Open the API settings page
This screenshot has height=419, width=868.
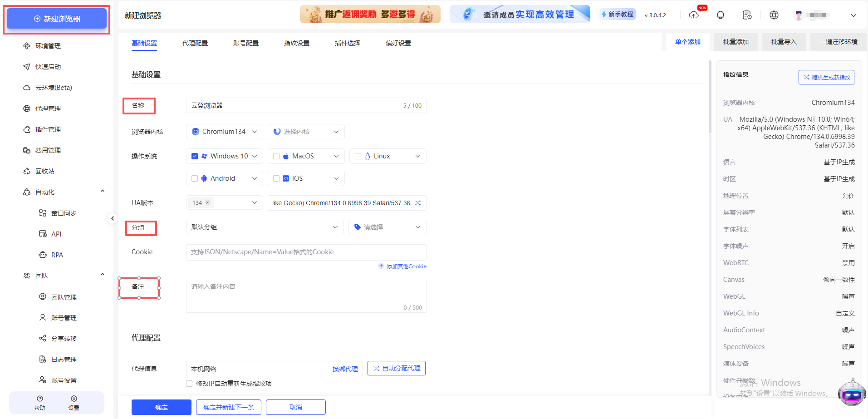coord(56,234)
